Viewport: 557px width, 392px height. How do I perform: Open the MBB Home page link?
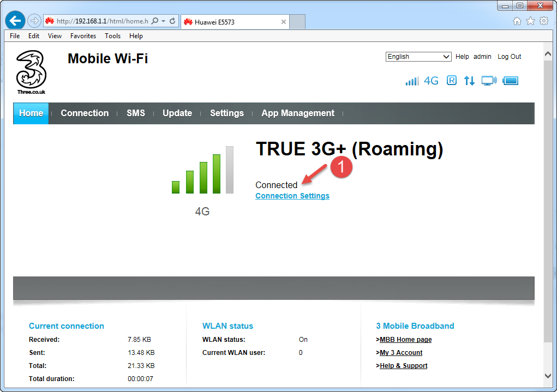tap(406, 340)
